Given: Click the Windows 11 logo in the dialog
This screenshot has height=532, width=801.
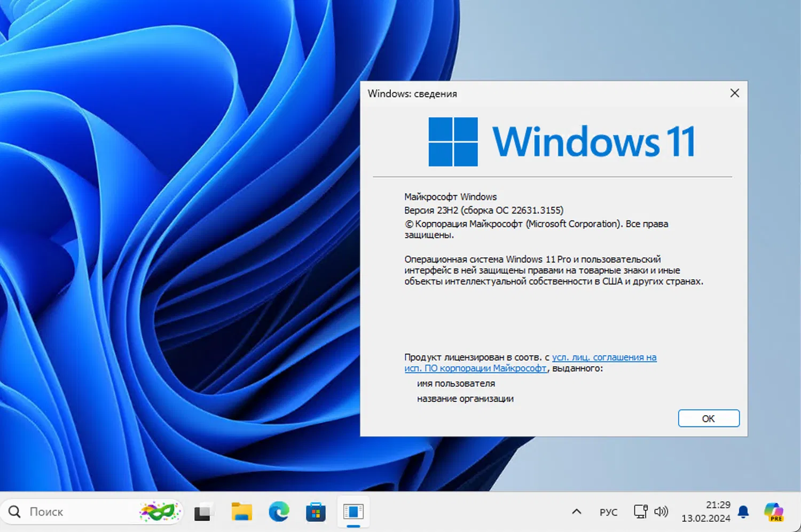Looking at the screenshot, I should [453, 141].
